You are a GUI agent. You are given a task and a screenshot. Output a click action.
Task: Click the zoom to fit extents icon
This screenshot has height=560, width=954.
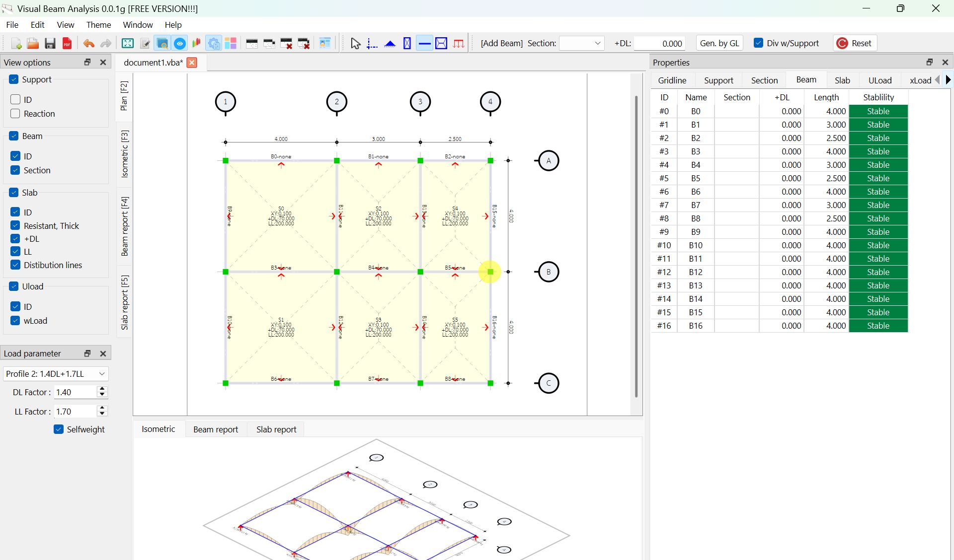pyautogui.click(x=128, y=44)
